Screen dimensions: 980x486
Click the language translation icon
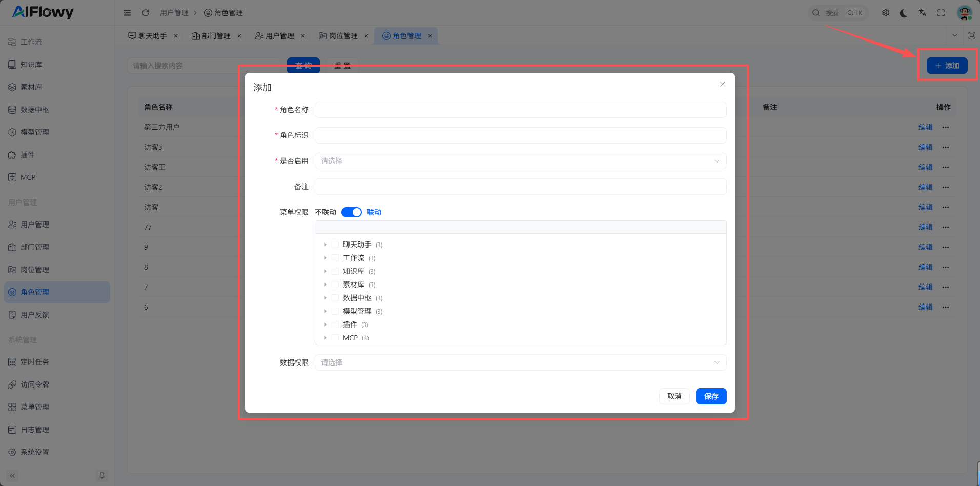point(923,13)
